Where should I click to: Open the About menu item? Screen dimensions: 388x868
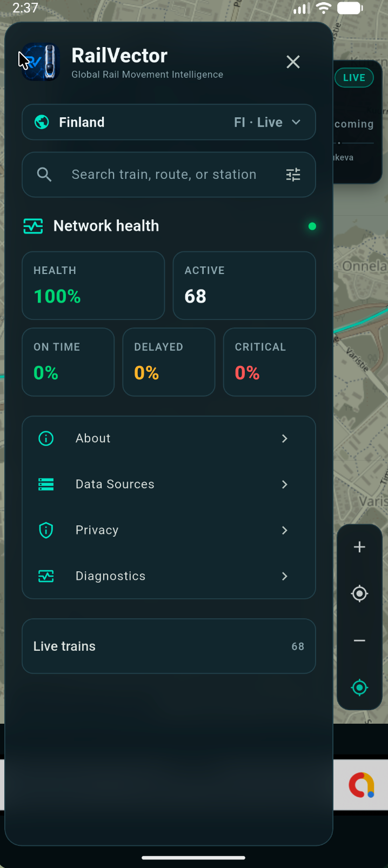[x=169, y=438]
